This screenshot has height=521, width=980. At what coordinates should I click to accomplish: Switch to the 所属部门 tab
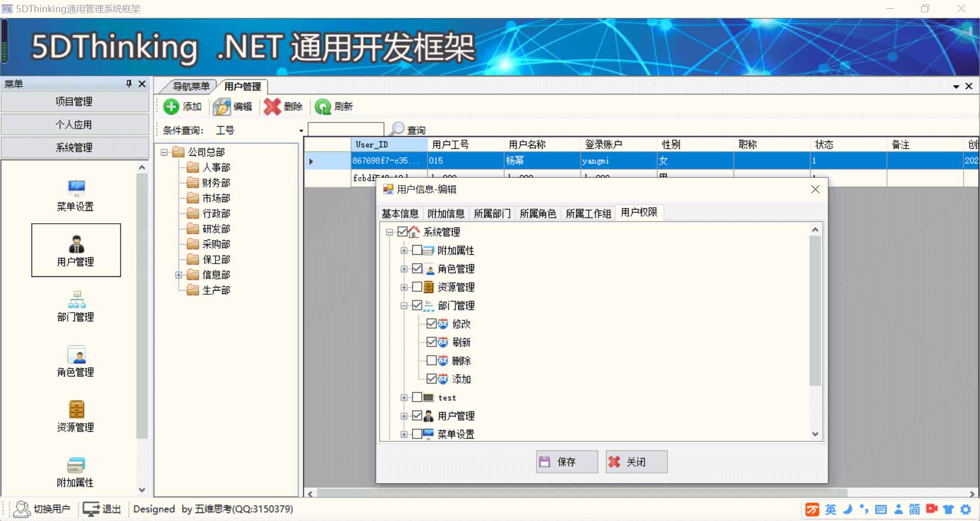pyautogui.click(x=492, y=214)
